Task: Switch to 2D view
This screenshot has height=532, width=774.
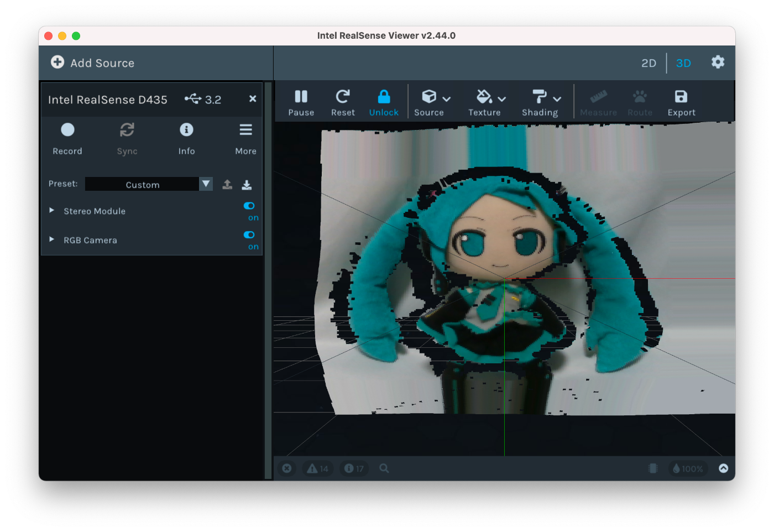Action: [649, 63]
